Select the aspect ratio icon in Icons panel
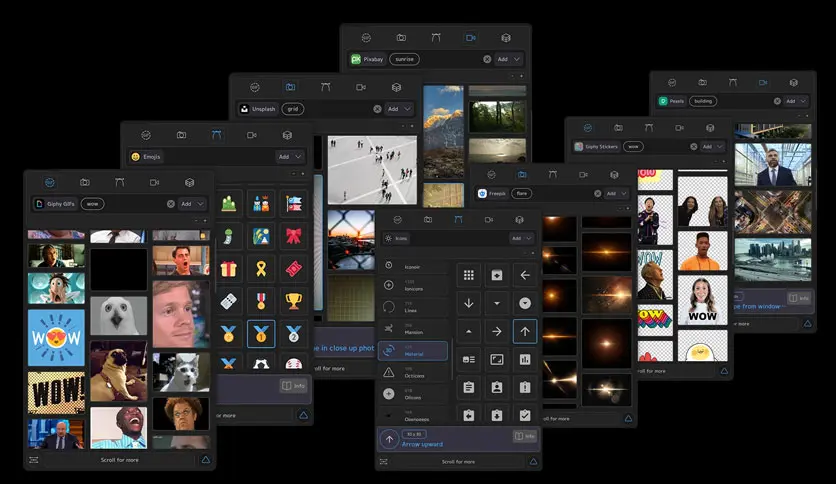Image resolution: width=836 pixels, height=484 pixels. click(496, 359)
